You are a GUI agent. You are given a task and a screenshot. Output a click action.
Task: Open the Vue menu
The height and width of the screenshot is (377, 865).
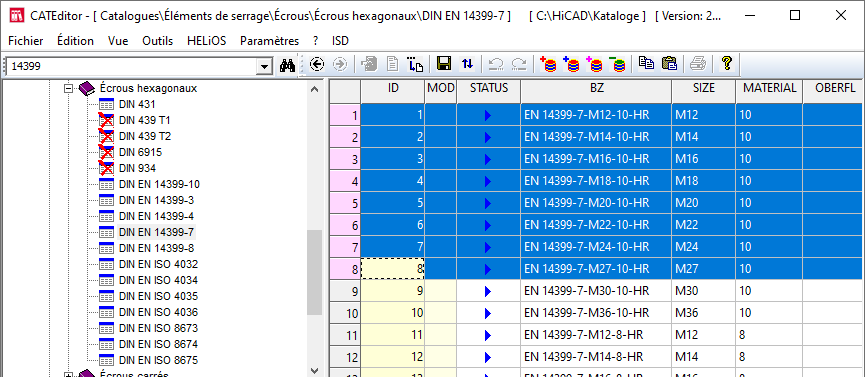coord(118,41)
